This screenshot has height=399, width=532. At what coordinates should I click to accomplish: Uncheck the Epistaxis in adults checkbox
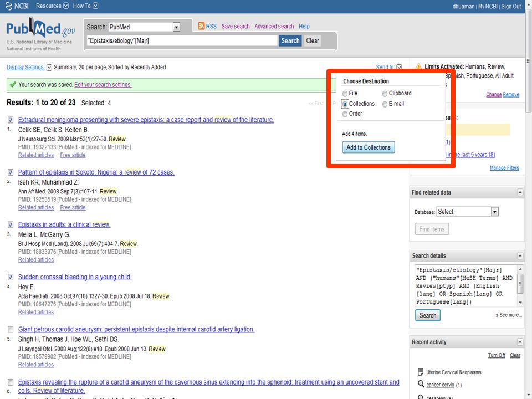[x=11, y=224]
